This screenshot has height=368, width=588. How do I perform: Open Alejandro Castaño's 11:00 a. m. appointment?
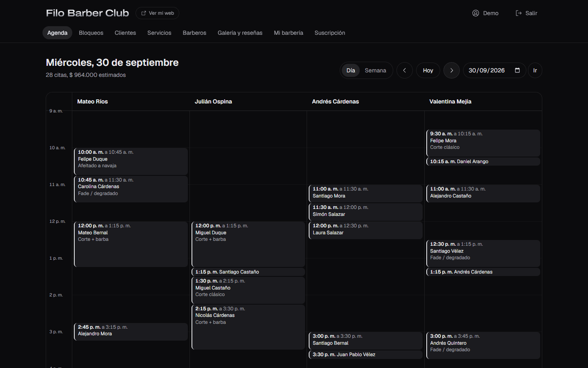coord(483,193)
